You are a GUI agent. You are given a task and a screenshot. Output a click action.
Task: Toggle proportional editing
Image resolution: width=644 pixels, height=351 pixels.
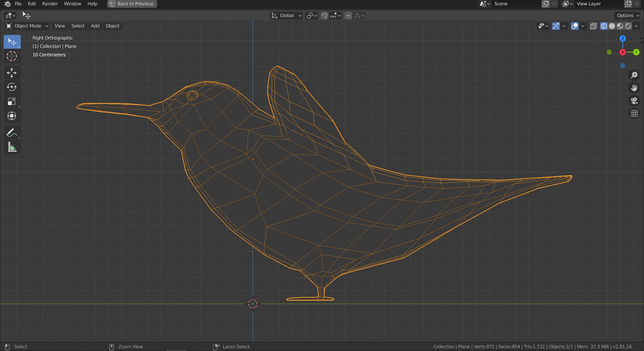click(348, 15)
